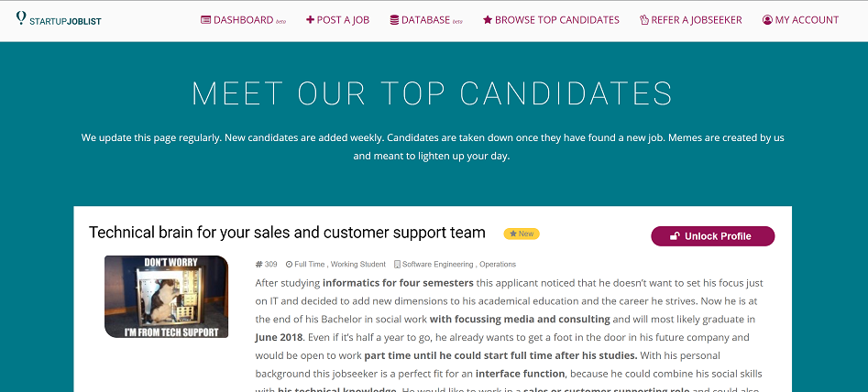Open the Dashboard menu item
This screenshot has width=868, height=392.
pyautogui.click(x=243, y=20)
